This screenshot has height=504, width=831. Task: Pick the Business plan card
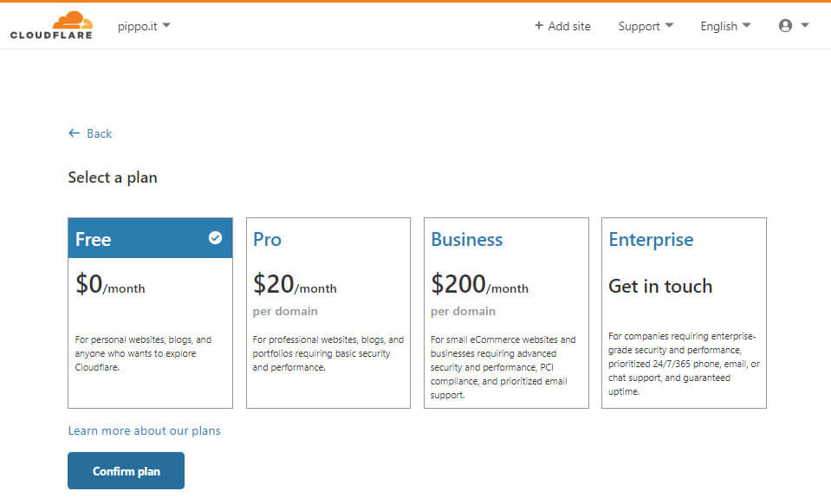click(506, 313)
